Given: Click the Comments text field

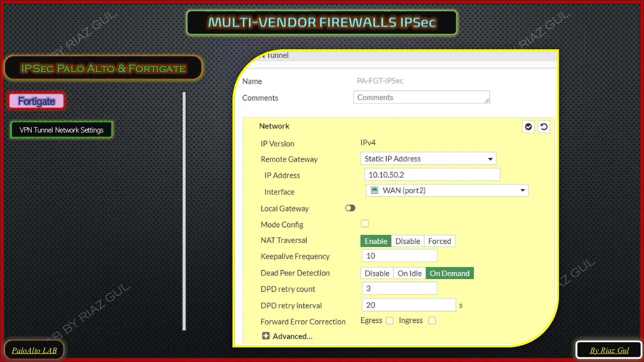Looking at the screenshot, I should click(x=421, y=97).
